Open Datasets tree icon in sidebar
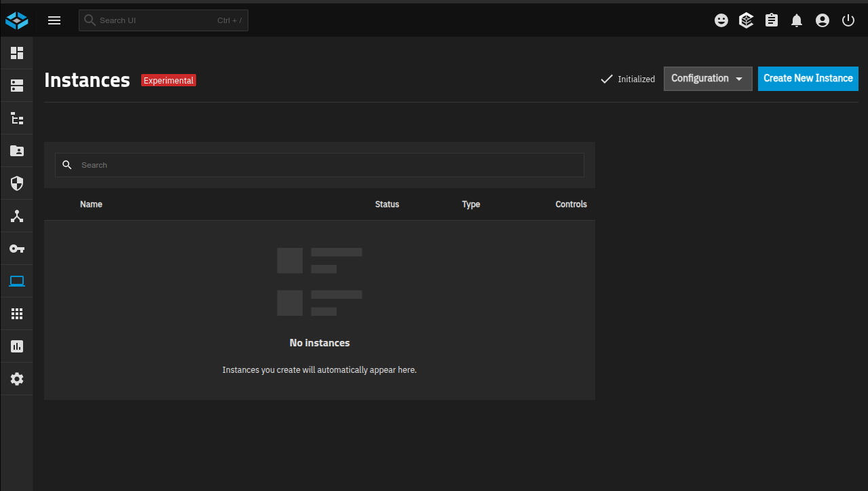The height and width of the screenshot is (491, 868). click(17, 118)
